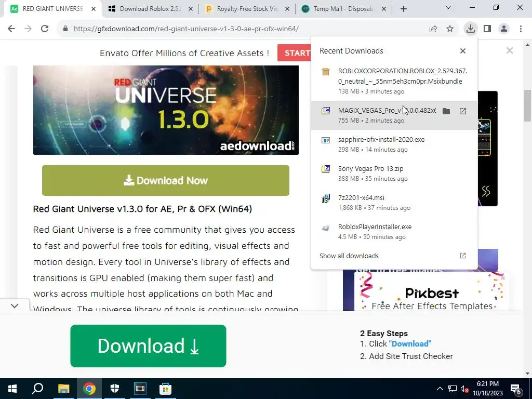Close the Download Roblox tab

[x=191, y=9]
